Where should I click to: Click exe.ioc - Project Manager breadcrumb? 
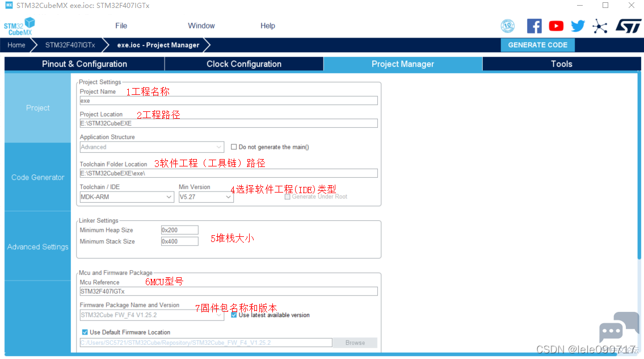pos(158,45)
